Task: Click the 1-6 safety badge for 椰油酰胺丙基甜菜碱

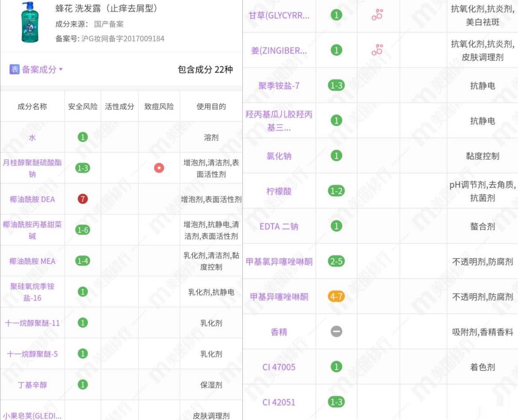Action: 83,230
